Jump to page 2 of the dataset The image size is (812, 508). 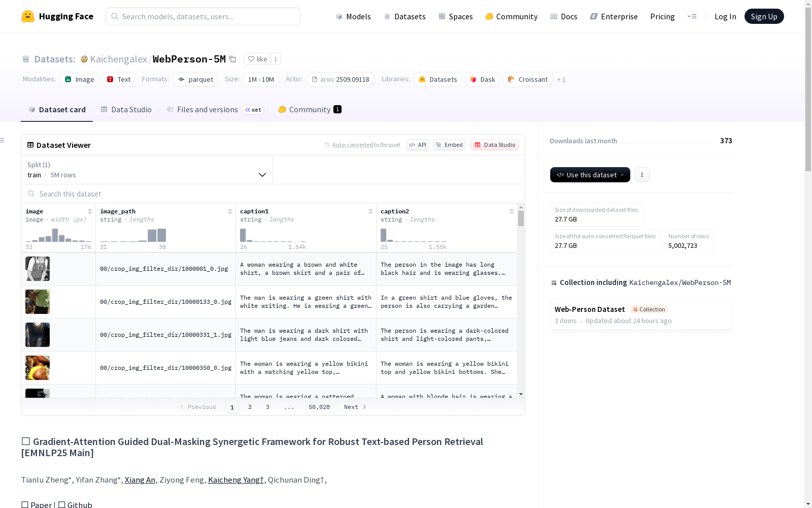point(250,407)
